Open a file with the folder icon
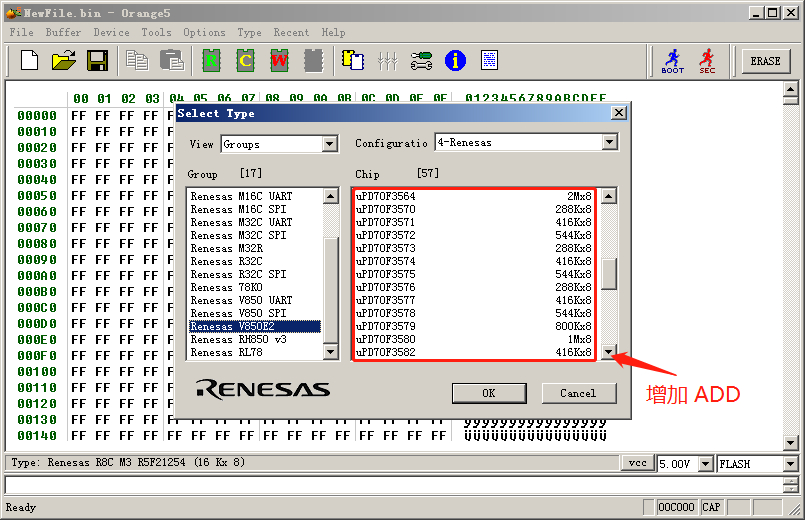The image size is (805, 520). [64, 61]
